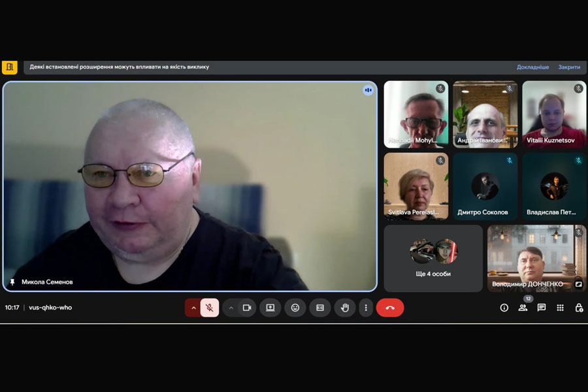The image size is (588, 392).
Task: Click muted mic icon on Vitalii Kuznetsov tile
Action: click(578, 89)
